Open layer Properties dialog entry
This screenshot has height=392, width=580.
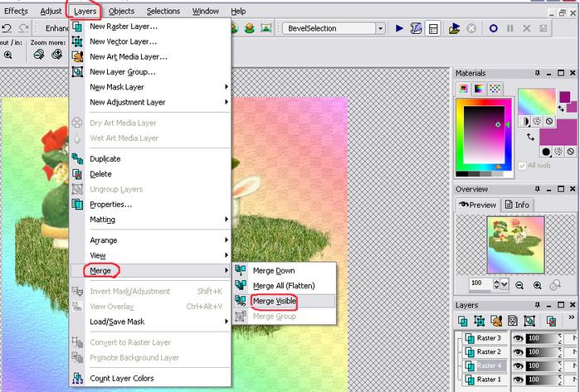click(150, 205)
